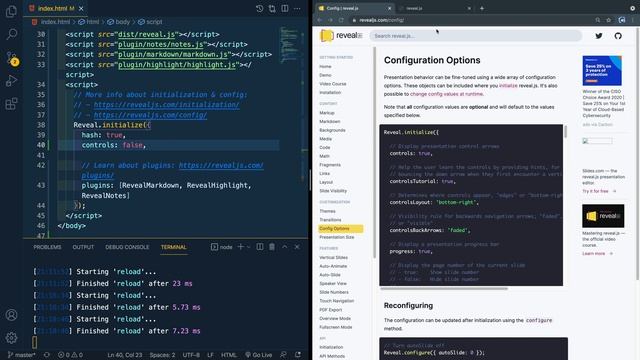Switch to the second reveal.js browser tab
The height and width of the screenshot is (360, 640).
[435, 8]
